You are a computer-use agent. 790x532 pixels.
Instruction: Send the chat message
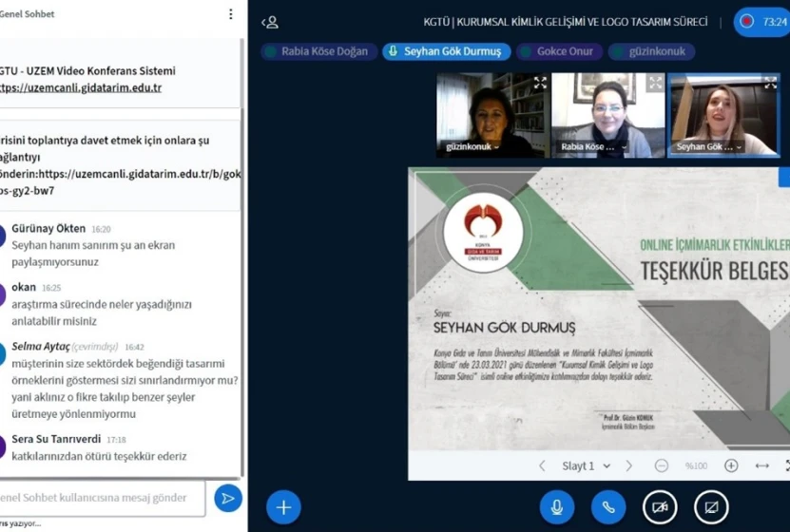(x=227, y=498)
